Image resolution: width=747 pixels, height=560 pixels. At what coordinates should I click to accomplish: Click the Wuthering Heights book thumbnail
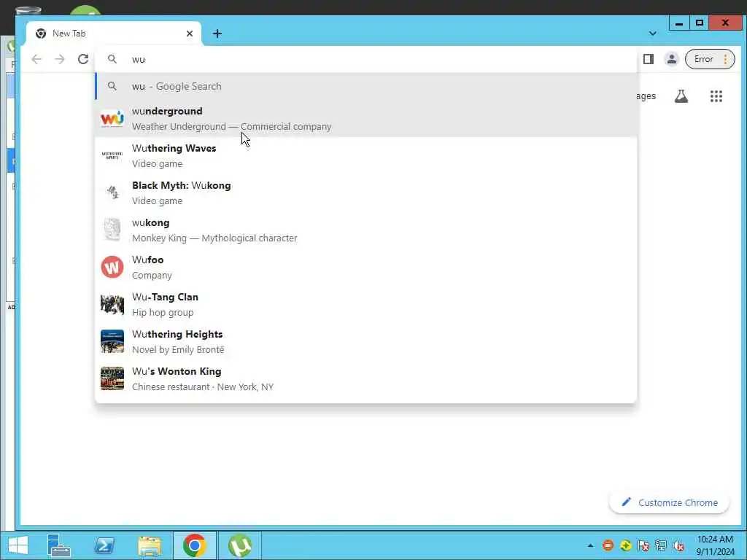(112, 341)
